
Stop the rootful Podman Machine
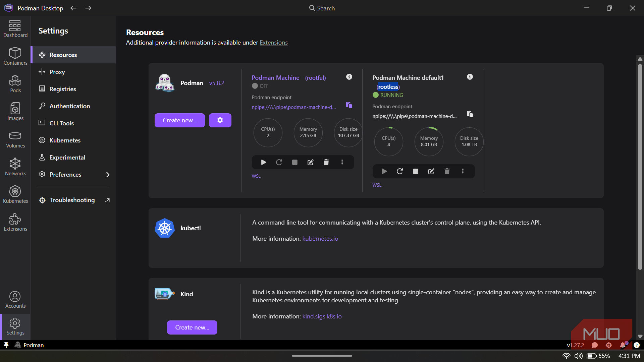tap(295, 162)
